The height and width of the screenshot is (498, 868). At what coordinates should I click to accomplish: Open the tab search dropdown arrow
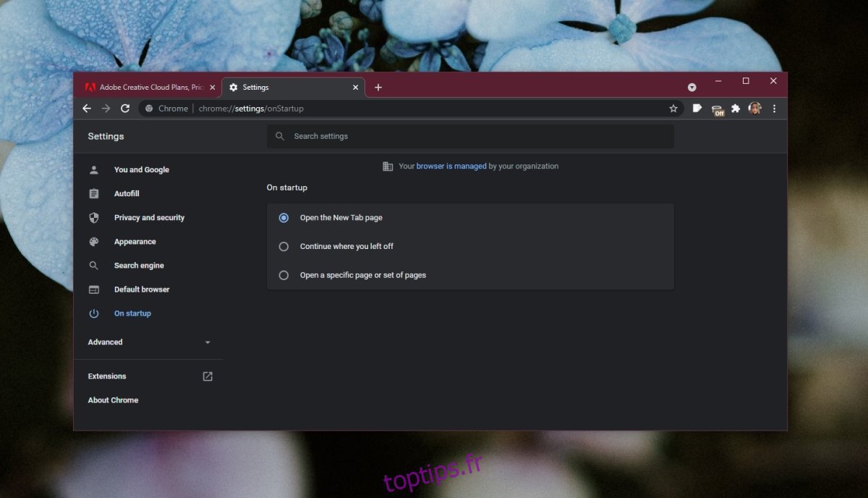click(692, 88)
